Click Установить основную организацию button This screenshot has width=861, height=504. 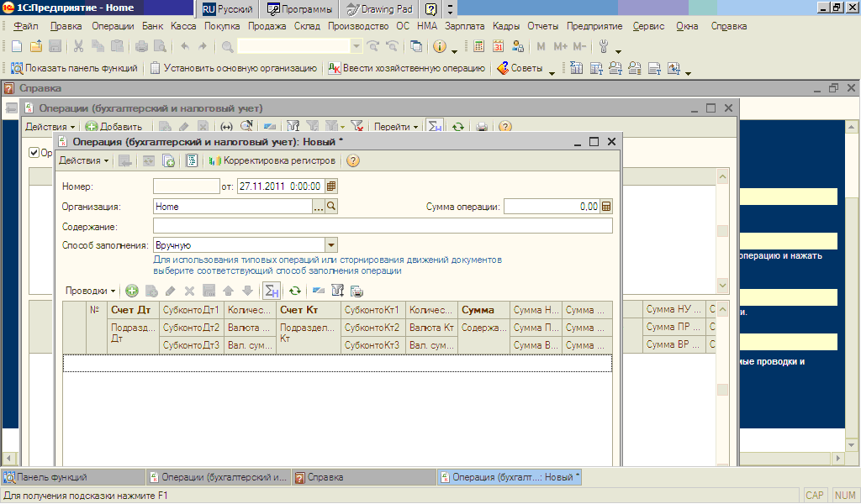coord(234,68)
